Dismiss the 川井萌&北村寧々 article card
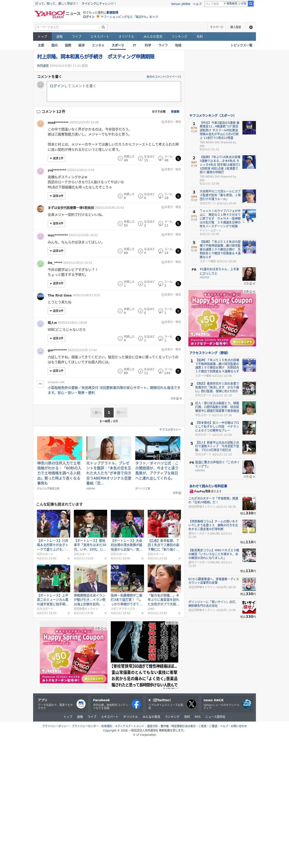 69,558
